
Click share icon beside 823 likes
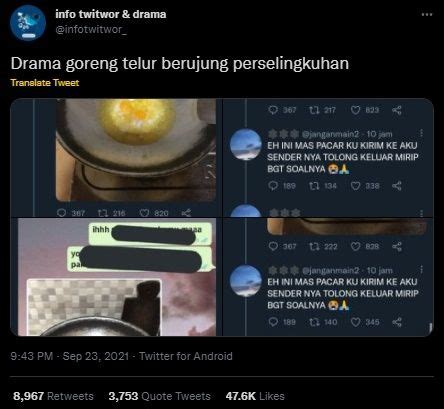click(397, 110)
